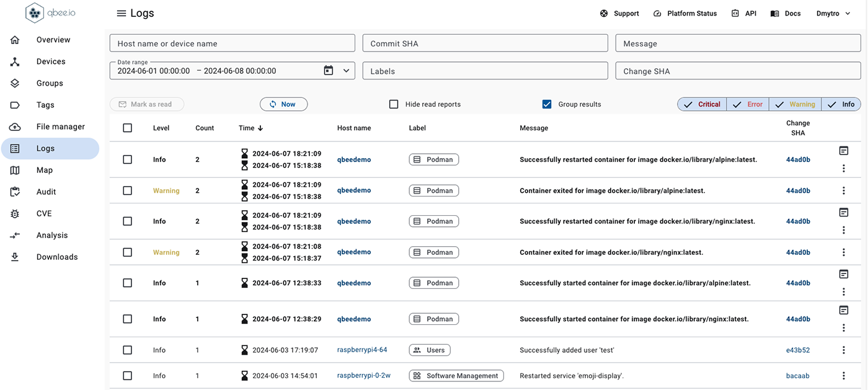Image resolution: width=868 pixels, height=390 pixels.
Task: Click the Labels filter field
Action: click(x=485, y=71)
